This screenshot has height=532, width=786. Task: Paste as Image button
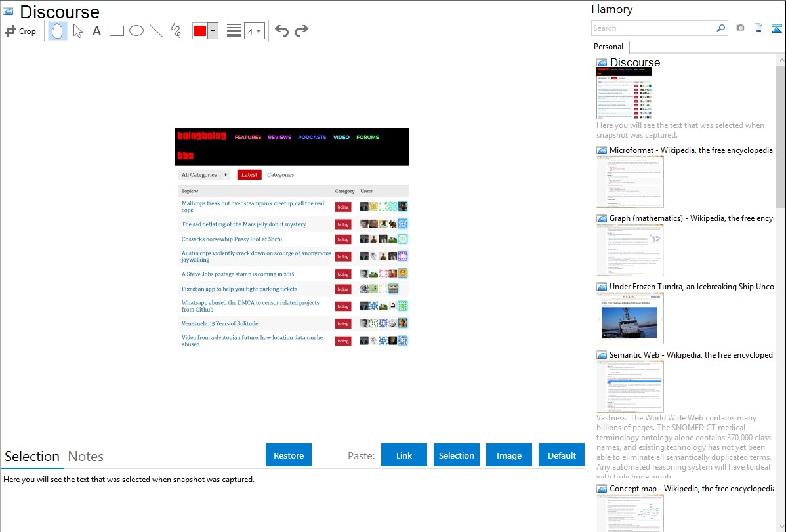508,455
